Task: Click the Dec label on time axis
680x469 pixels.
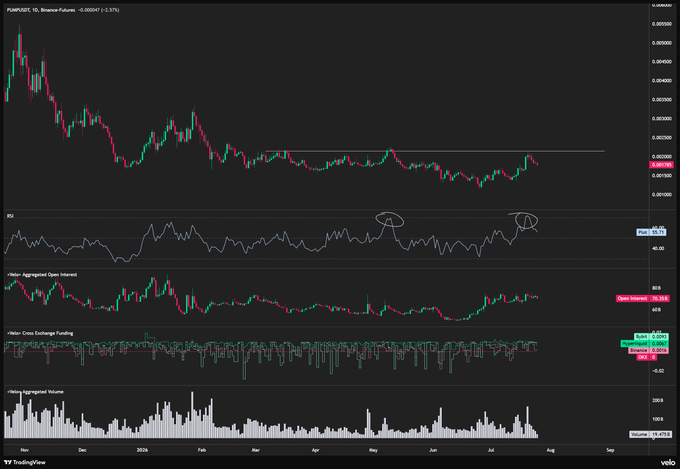Action: point(82,450)
